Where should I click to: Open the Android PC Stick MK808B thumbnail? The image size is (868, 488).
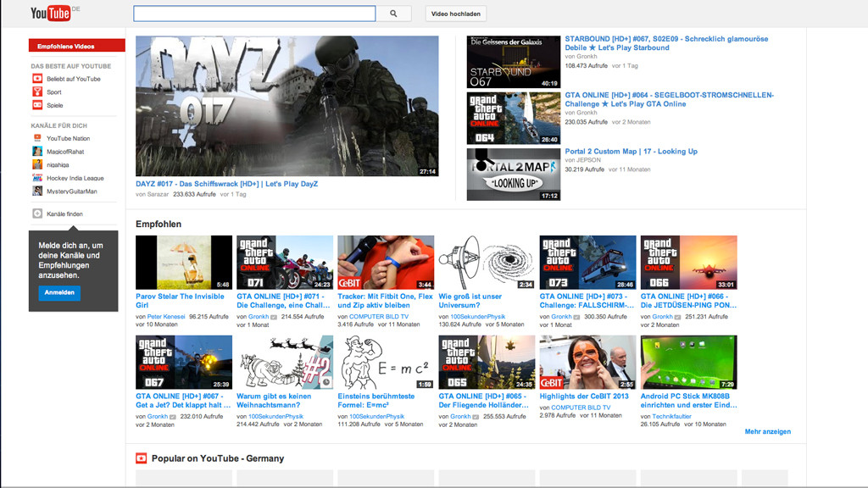point(688,363)
